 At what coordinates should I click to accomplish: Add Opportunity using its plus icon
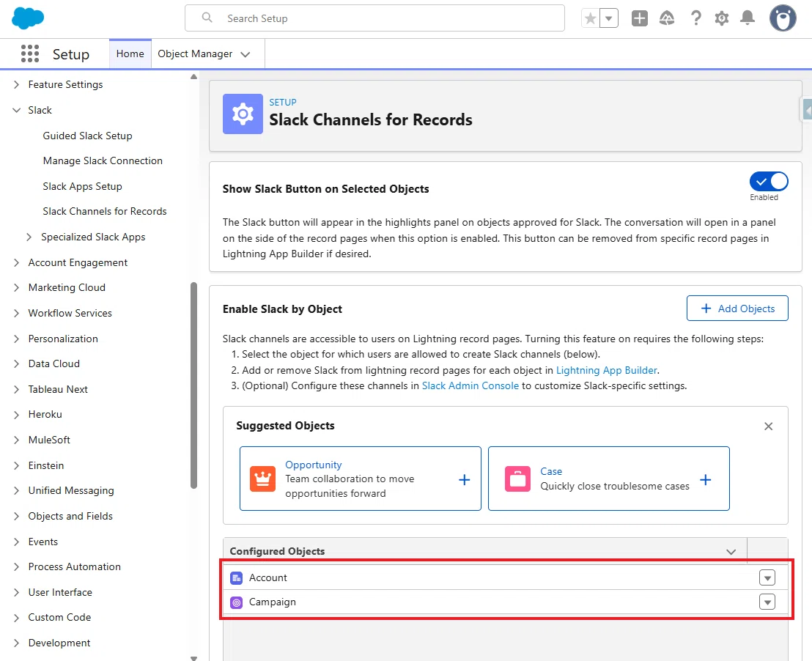coord(465,480)
